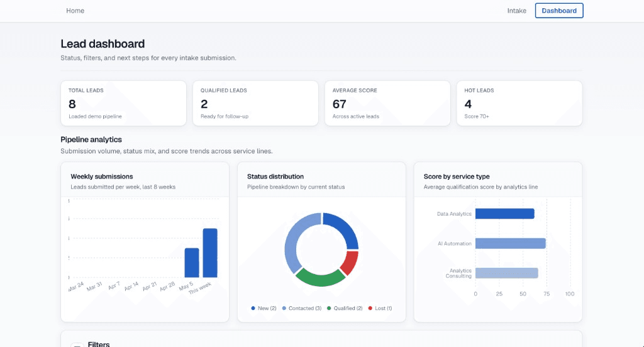Go to the Home link
The width and height of the screenshot is (644, 347).
coord(75,11)
